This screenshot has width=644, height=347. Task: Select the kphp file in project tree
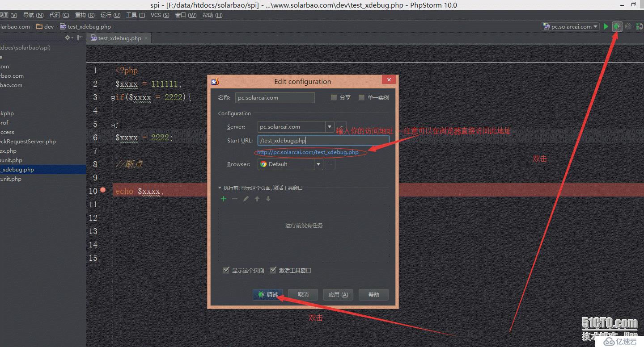coord(7,113)
